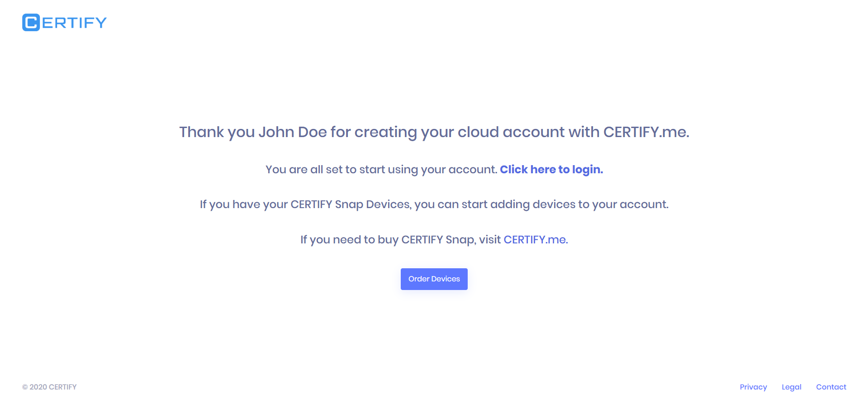Image resolution: width=868 pixels, height=404 pixels.
Task: Open the Legal footer link
Action: 791,387
